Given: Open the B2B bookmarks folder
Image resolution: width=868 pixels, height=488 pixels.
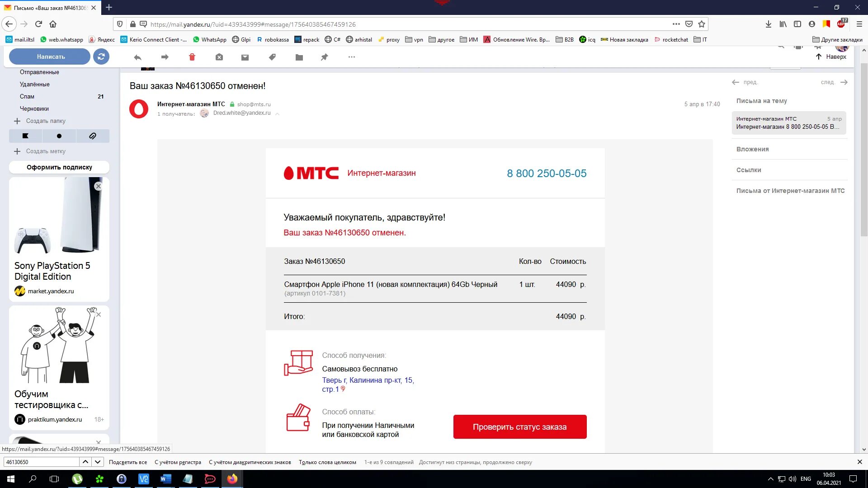Looking at the screenshot, I should pyautogui.click(x=565, y=39).
